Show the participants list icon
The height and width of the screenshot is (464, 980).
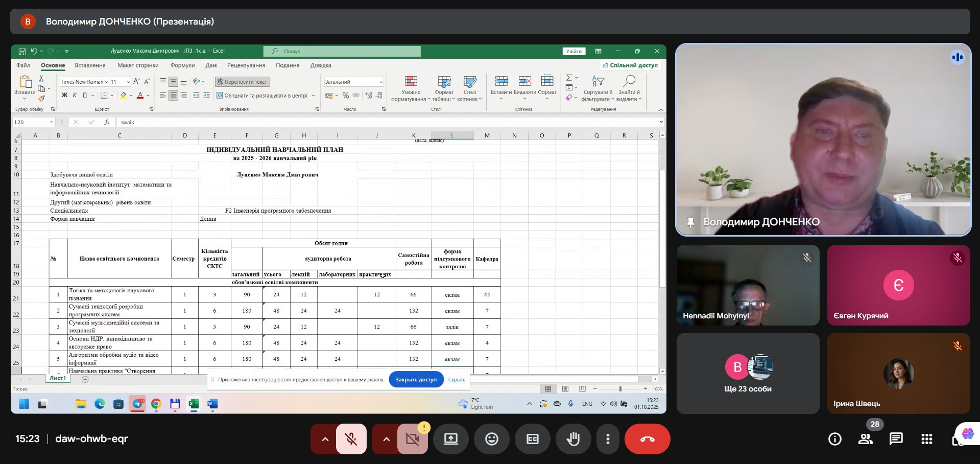point(865,439)
